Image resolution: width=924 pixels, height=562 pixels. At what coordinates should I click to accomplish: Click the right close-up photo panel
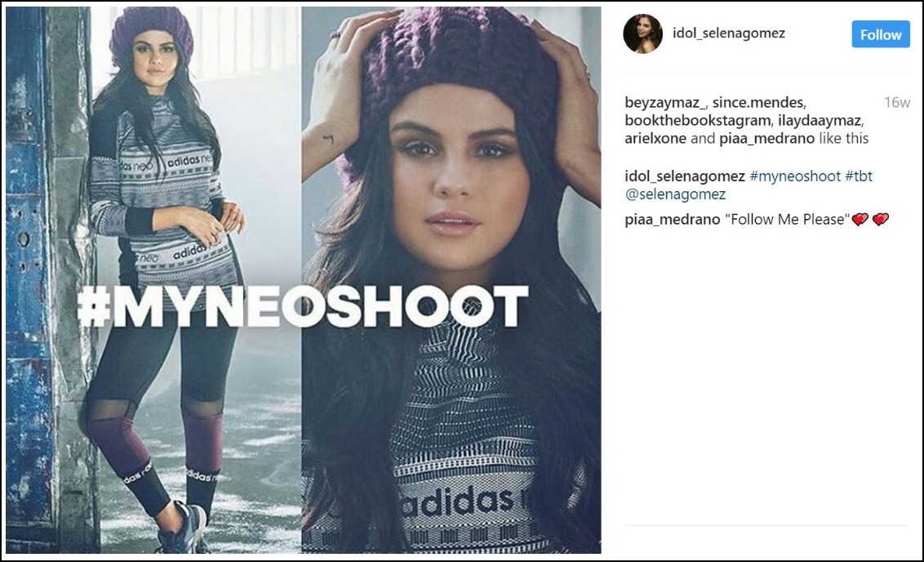coord(451,279)
